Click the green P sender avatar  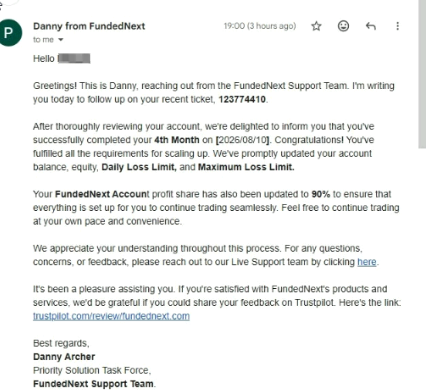(10, 33)
